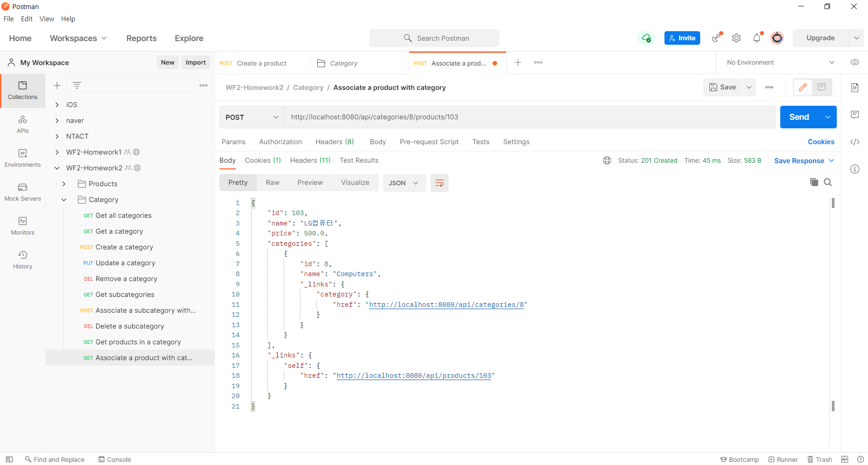Open the documentation panel icon

point(854,88)
